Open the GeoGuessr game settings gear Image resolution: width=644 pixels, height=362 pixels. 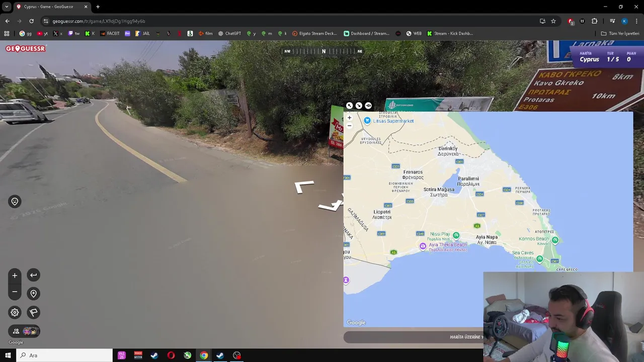pyautogui.click(x=15, y=312)
